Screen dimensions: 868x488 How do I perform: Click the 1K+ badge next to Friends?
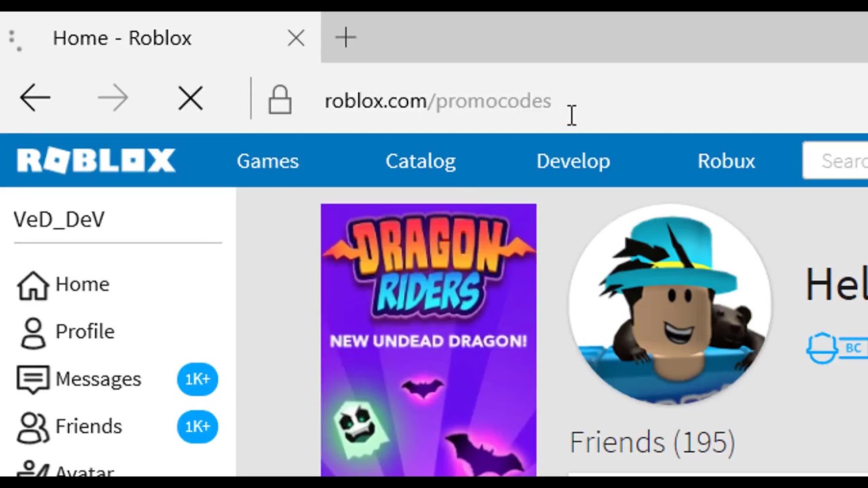[x=197, y=426]
